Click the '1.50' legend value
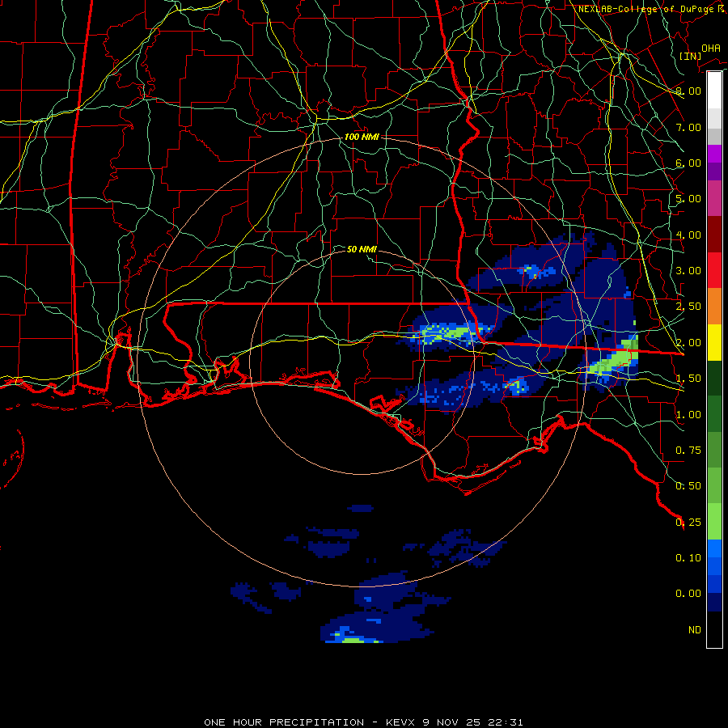This screenshot has width=728, height=728. click(688, 379)
